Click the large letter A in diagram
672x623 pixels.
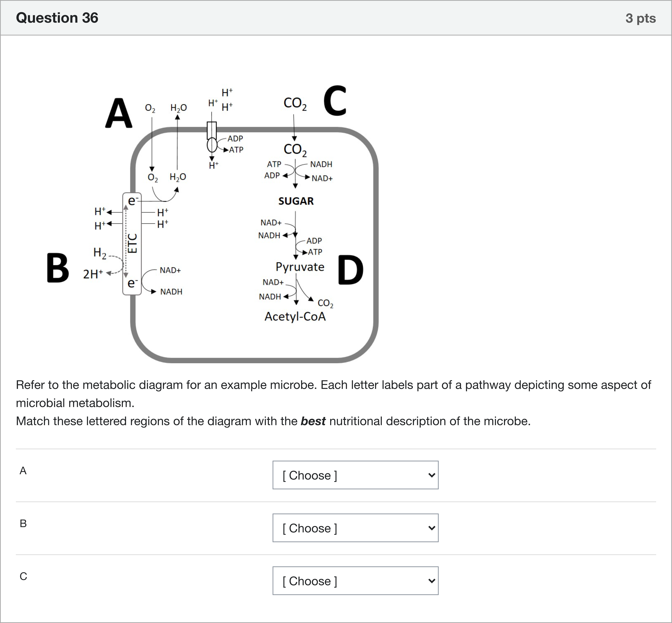point(118,113)
